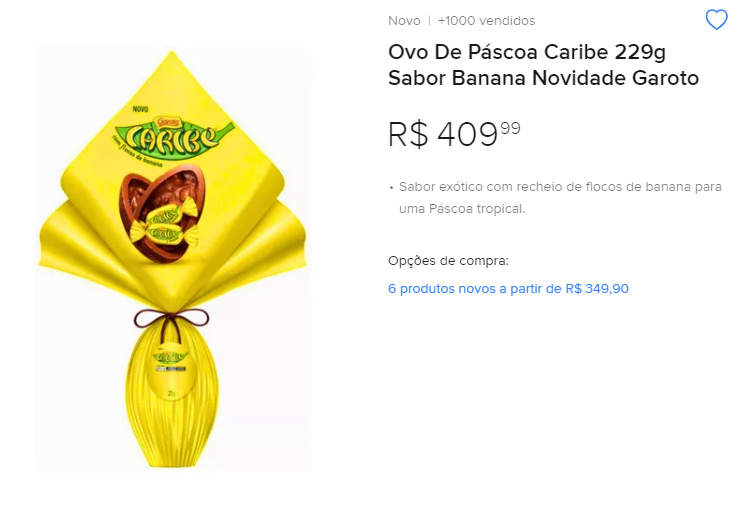Click the com flocos de banana tagline
The height and width of the screenshot is (515, 748).
[x=137, y=152]
